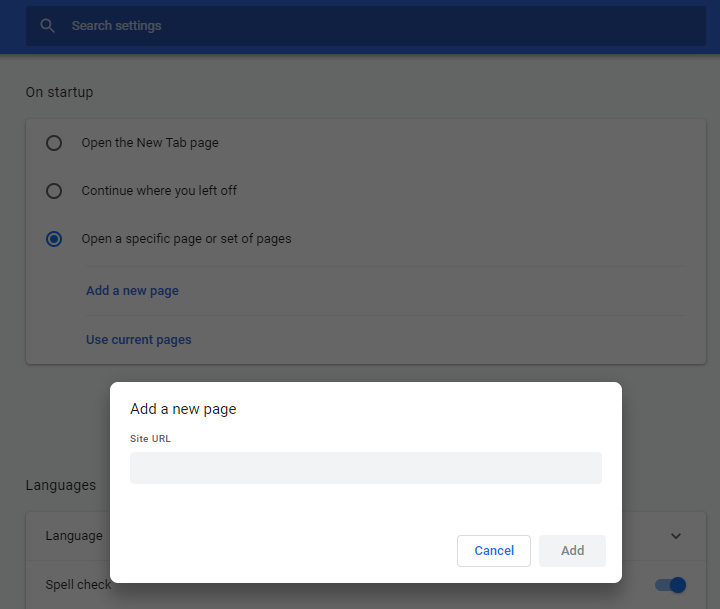
Task: Click Use current pages link
Action: click(139, 339)
